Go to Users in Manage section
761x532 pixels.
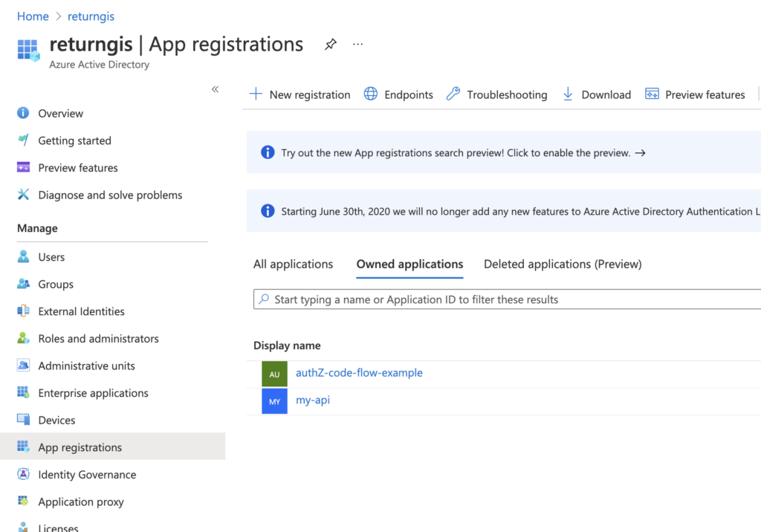[x=51, y=257]
